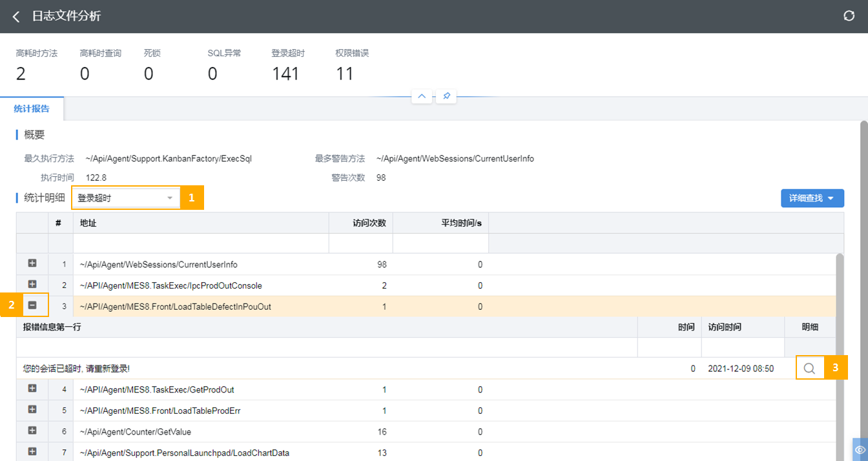Focus the 报错信息第一行 filter field
Screen dimensions: 868x461
point(327,347)
